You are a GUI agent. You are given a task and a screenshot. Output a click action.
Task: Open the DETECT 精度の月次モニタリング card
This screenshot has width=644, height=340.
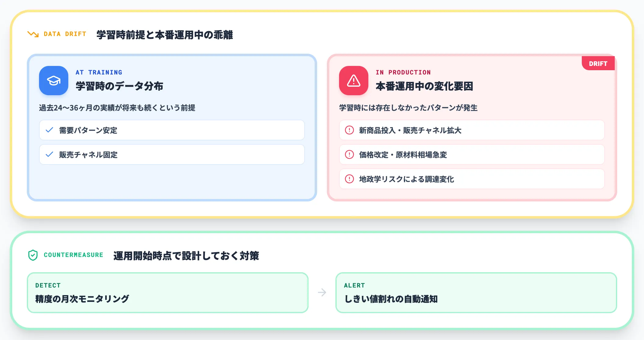point(168,293)
